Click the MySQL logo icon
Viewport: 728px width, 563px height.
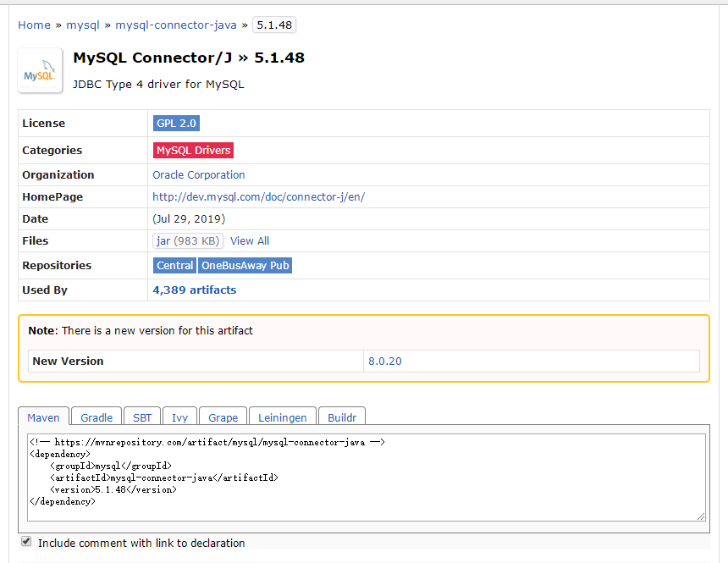click(x=40, y=71)
